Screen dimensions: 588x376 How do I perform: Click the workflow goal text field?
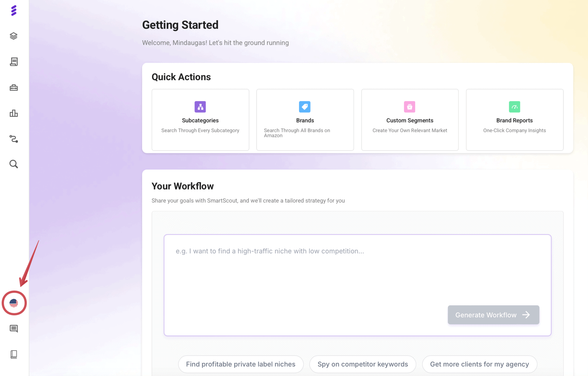click(357, 269)
